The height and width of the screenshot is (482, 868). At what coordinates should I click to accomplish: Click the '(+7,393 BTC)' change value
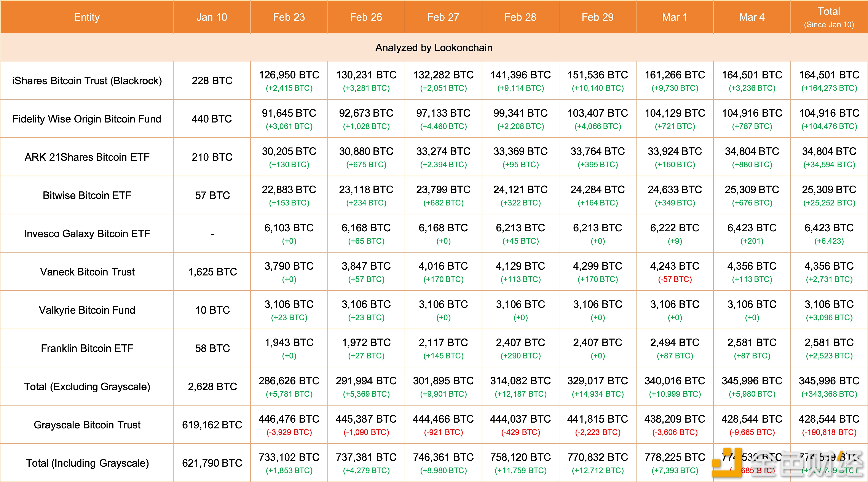[x=675, y=471]
